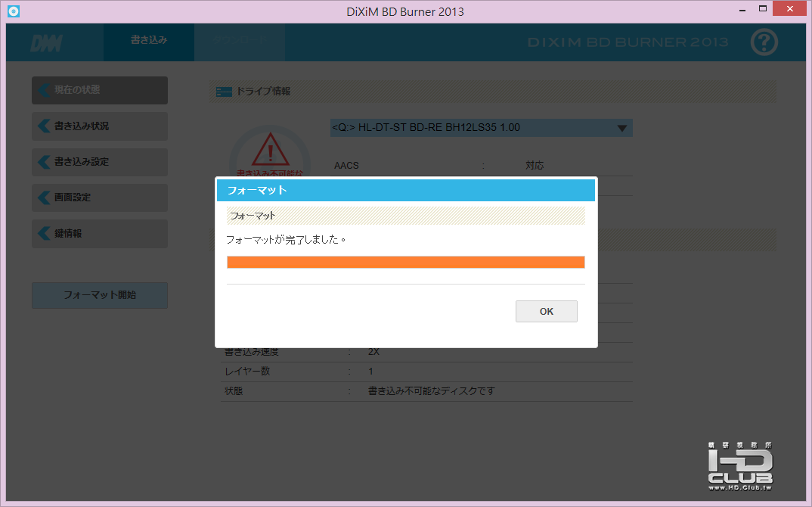
Task: Maximize the DiXiM BD Burner window
Action: 762,8
